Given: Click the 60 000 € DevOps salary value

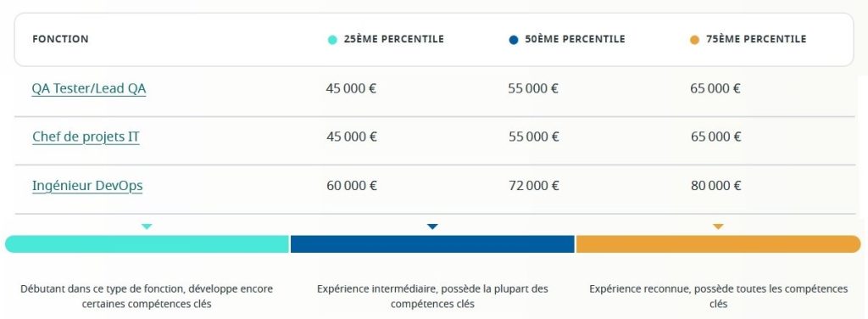Looking at the screenshot, I should coord(352,186).
